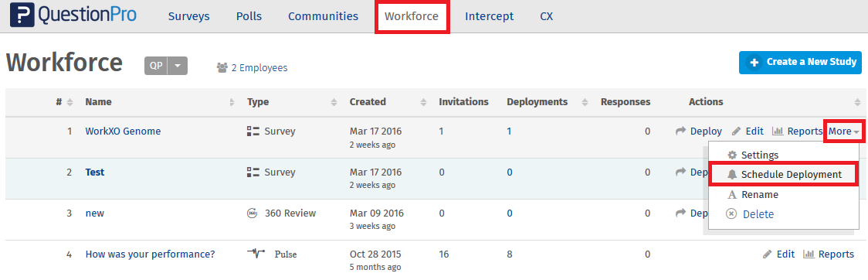
Task: Edit the WorkXO Genome study
Action: click(x=754, y=131)
